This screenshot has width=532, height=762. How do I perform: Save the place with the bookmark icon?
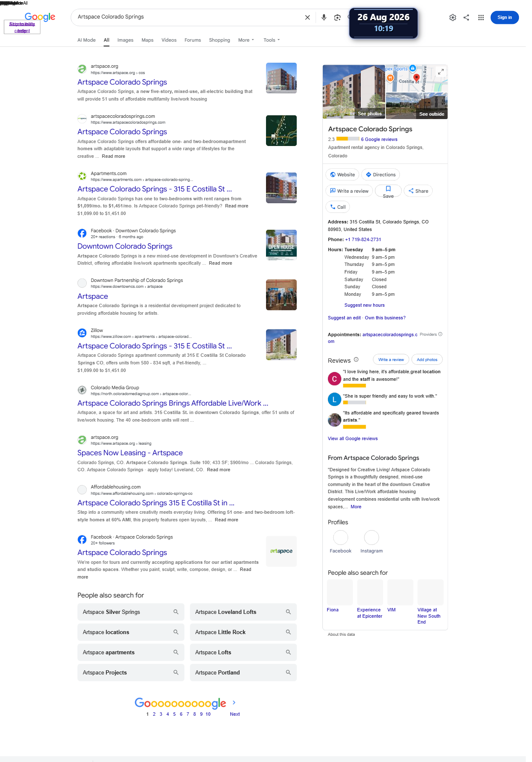388,191
